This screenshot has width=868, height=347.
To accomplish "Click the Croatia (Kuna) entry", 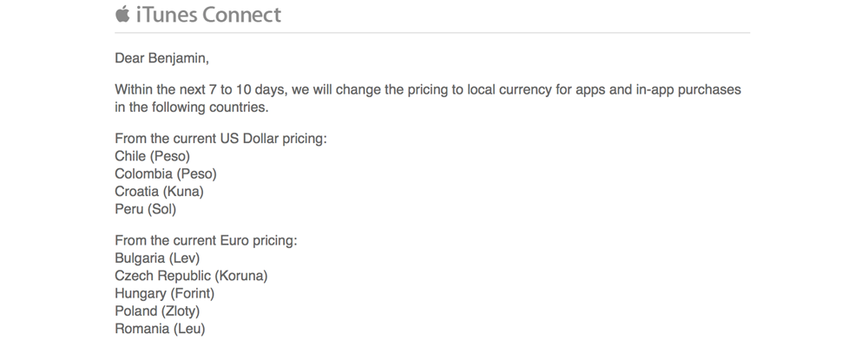I will [159, 191].
